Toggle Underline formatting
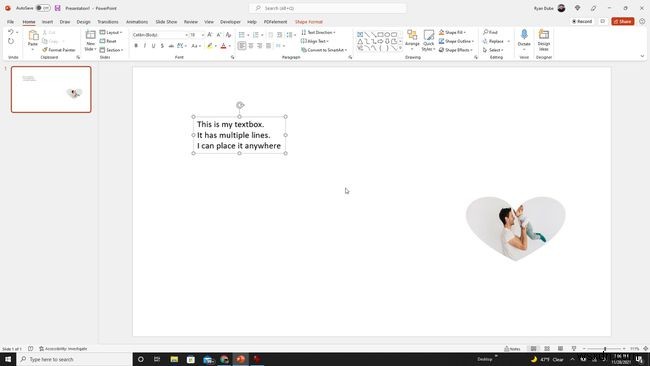The image size is (650, 366). [153, 46]
